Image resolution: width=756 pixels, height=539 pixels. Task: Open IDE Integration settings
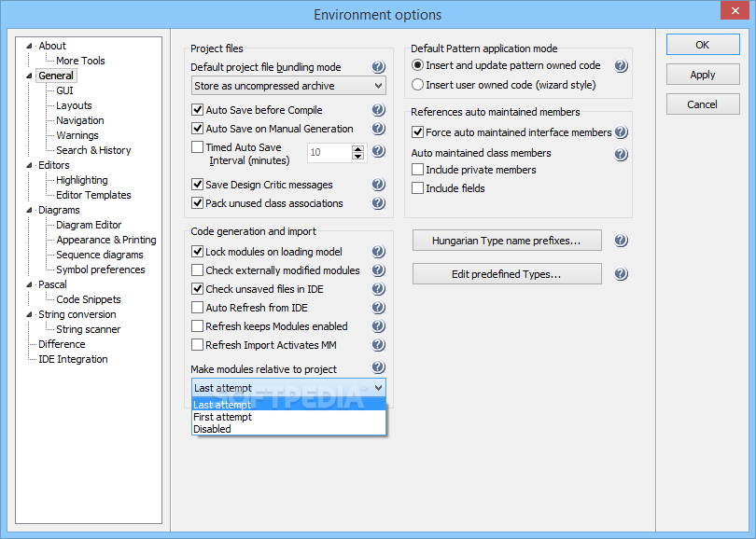pos(73,359)
